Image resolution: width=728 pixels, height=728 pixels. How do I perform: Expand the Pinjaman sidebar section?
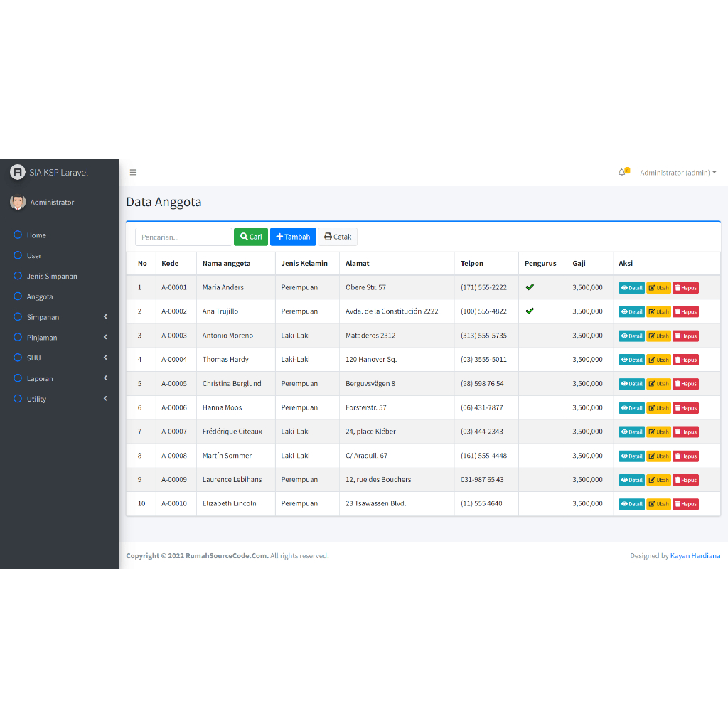[43, 337]
